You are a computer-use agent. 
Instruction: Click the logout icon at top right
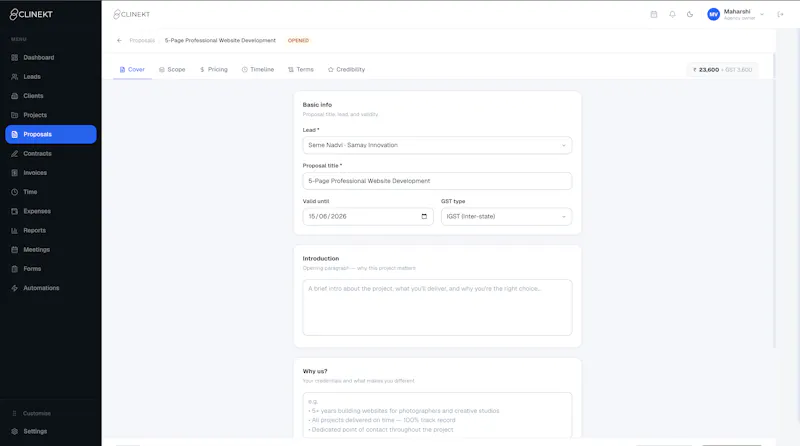point(780,14)
